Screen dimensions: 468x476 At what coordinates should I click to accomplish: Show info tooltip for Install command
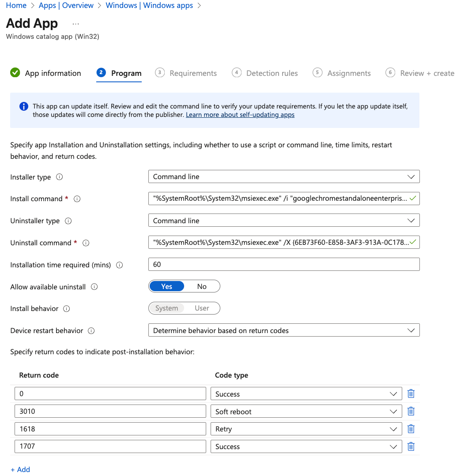tap(77, 199)
